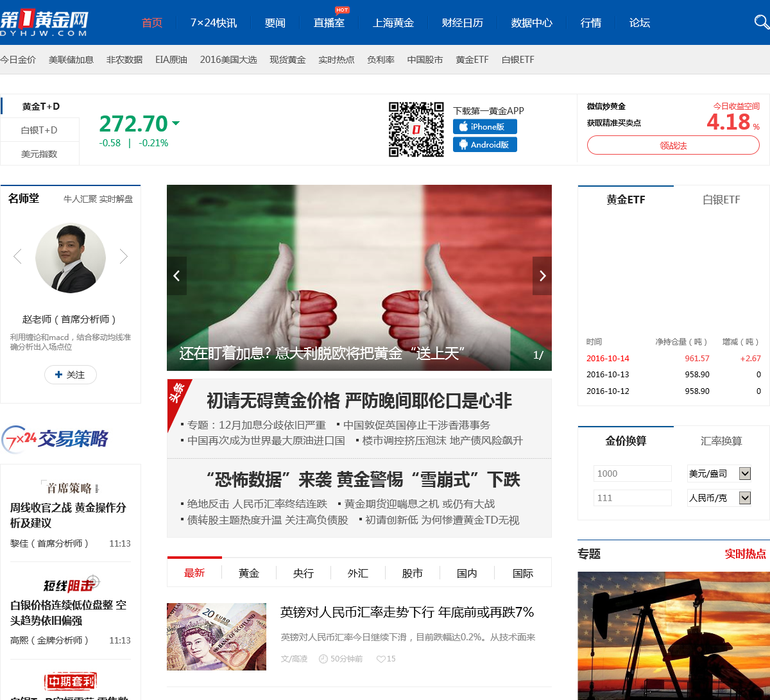The width and height of the screenshot is (770, 700).
Task: Show next teacher with right arrow
Action: (124, 257)
